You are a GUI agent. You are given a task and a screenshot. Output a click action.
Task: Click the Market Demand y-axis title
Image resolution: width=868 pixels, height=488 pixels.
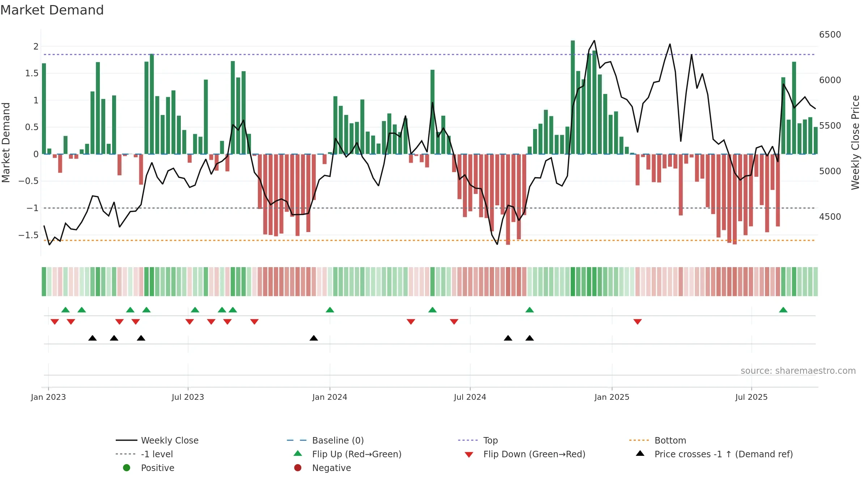point(6,142)
